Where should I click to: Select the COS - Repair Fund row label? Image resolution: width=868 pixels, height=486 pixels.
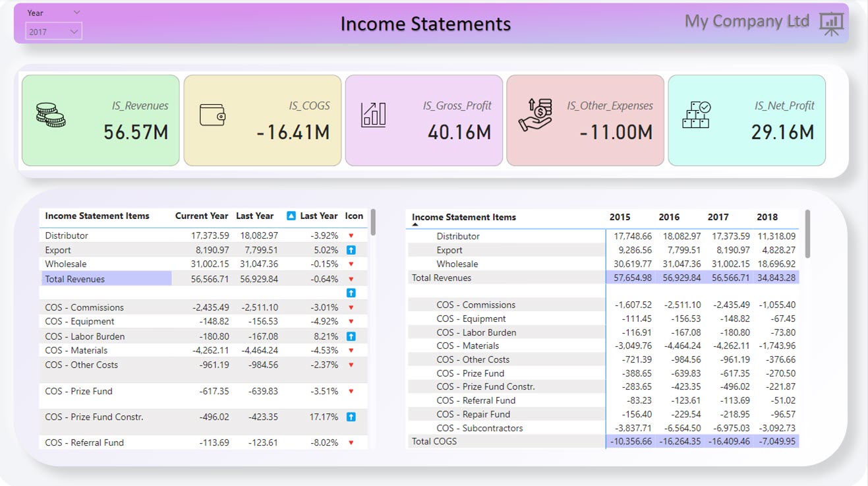tap(473, 414)
